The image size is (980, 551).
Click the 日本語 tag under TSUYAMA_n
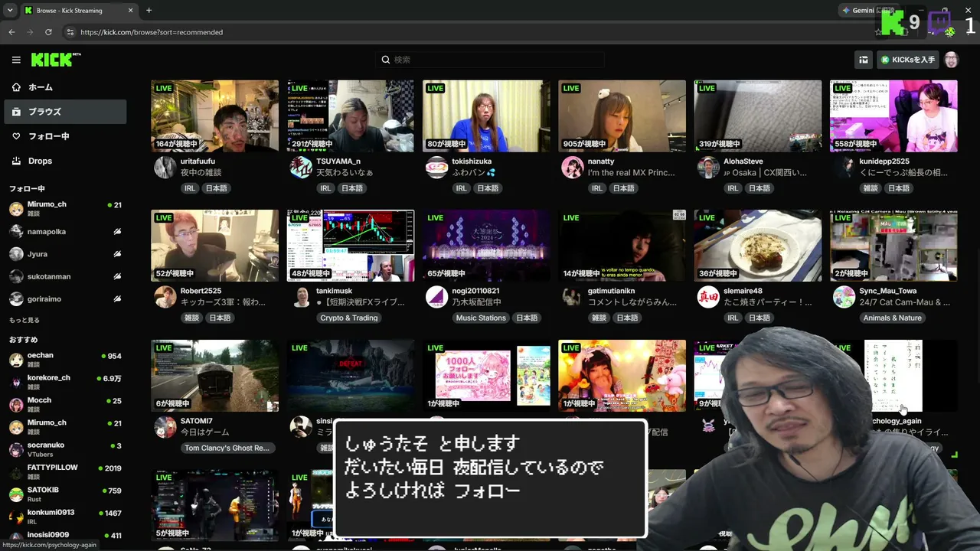[352, 188]
